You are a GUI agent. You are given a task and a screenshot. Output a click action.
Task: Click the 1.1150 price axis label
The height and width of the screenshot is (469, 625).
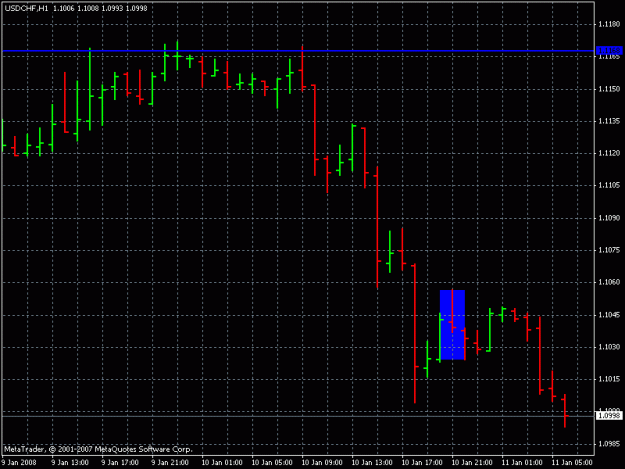pos(609,89)
